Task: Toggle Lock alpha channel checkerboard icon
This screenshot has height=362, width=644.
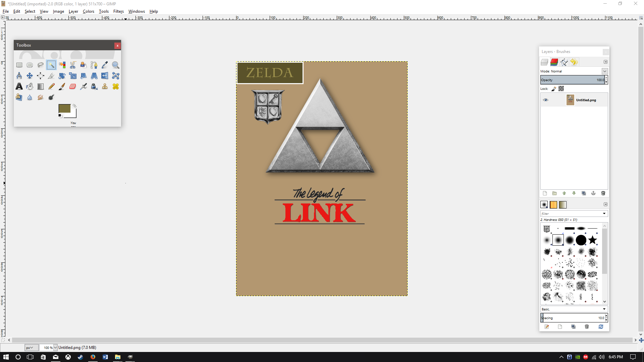Action: pos(561,89)
